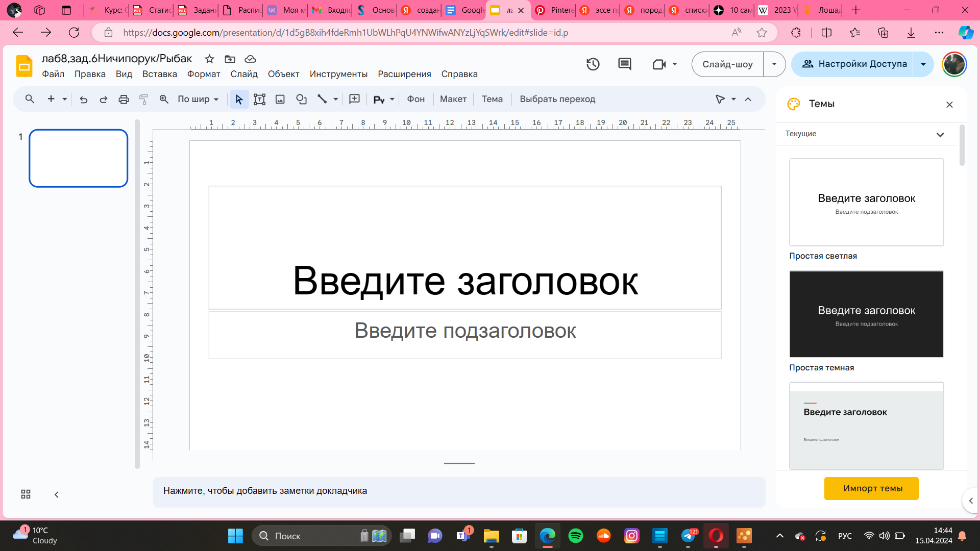Collapse the filmstrip panel arrow

(x=57, y=494)
